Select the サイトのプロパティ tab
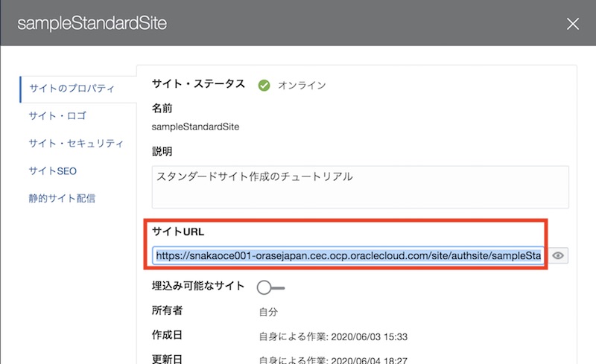Viewport: 596px width, 364px height. [72, 89]
